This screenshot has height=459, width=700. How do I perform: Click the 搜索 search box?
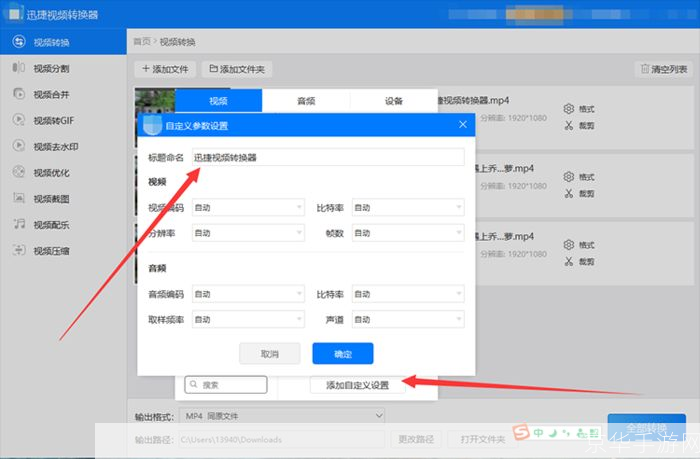click(x=226, y=384)
